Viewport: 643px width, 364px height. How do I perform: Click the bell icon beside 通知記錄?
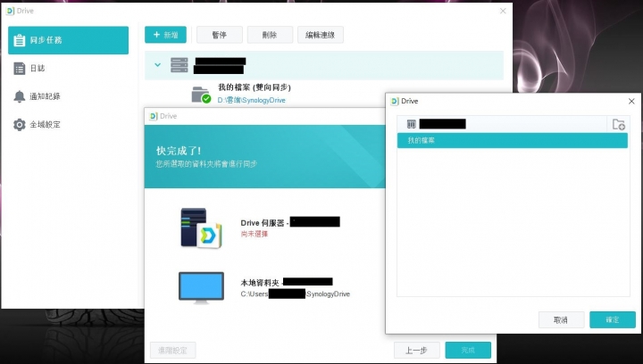[20, 96]
